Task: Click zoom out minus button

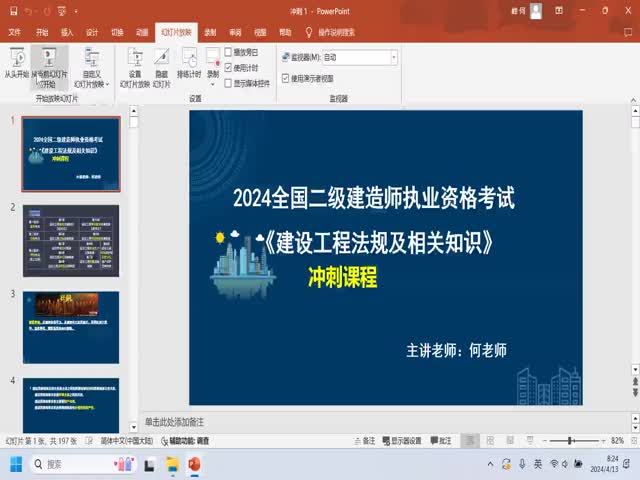Action: tap(544, 441)
